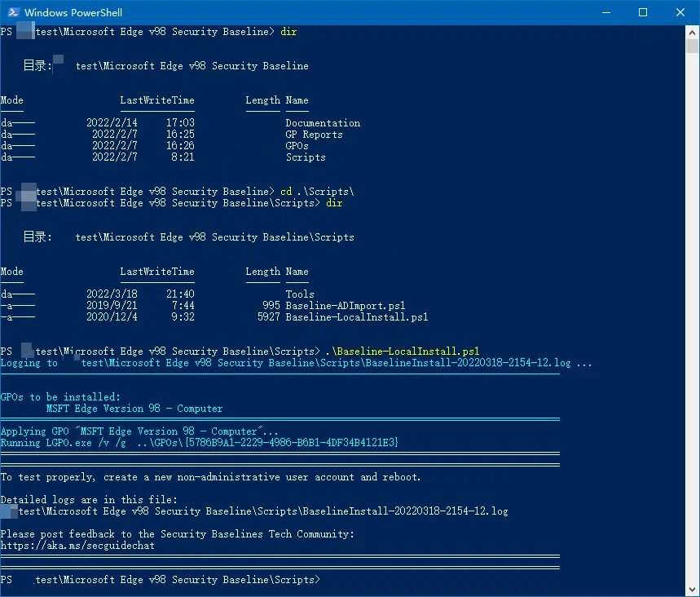
Task: Click the 8:21 time value
Action: pyautogui.click(x=183, y=157)
